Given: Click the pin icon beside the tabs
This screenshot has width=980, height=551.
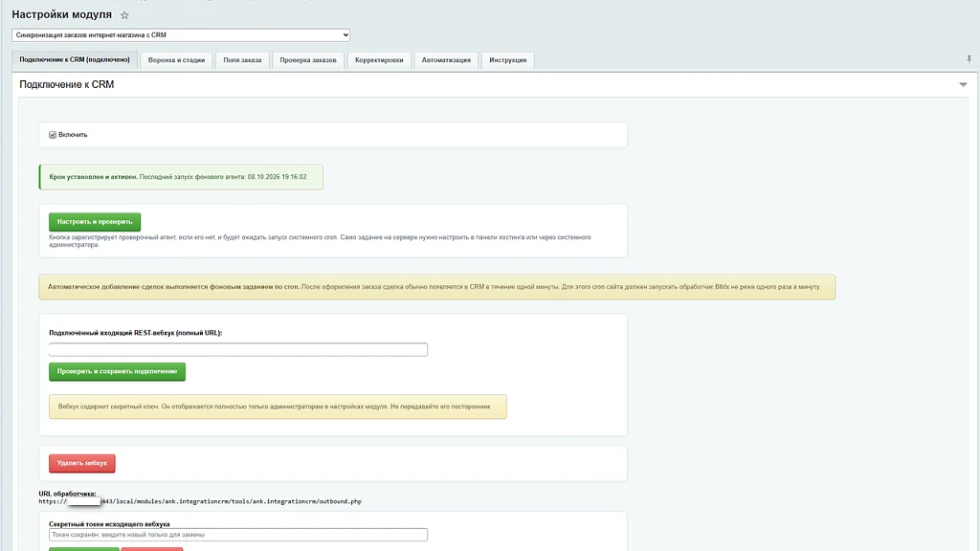Looking at the screenshot, I should (x=969, y=59).
